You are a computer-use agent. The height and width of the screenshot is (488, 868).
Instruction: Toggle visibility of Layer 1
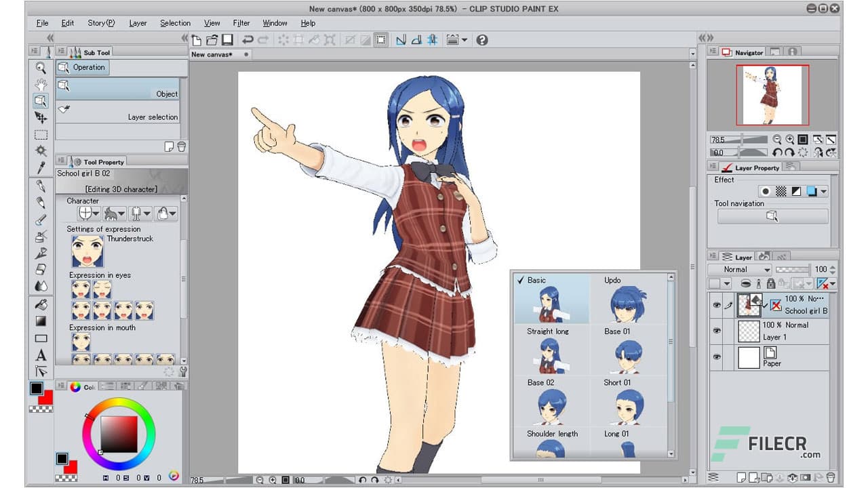click(717, 330)
